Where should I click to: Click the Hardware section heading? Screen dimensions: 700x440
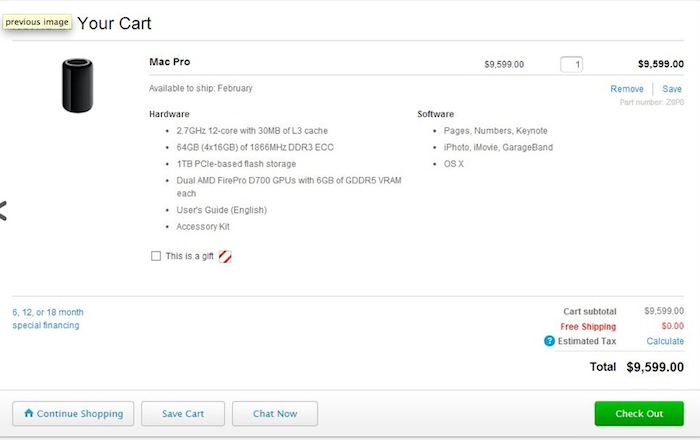pyautogui.click(x=169, y=114)
